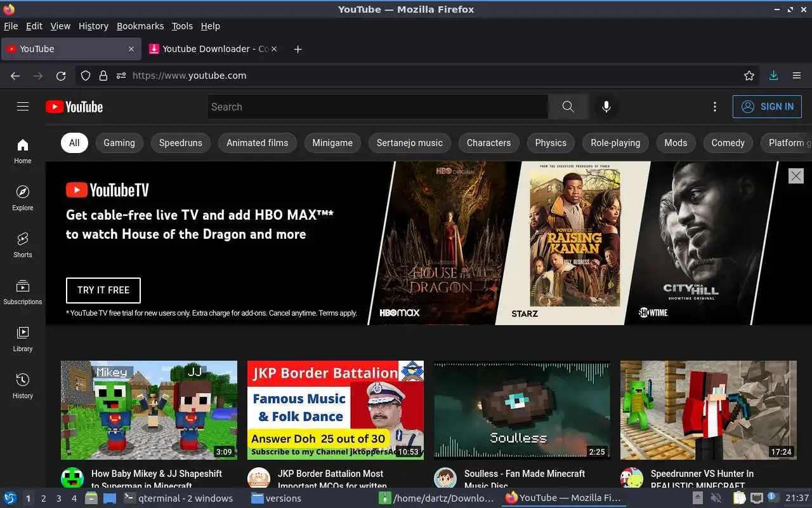Viewport: 812px width, 508px height.
Task: Open Library in the sidebar
Action: pyautogui.click(x=23, y=339)
